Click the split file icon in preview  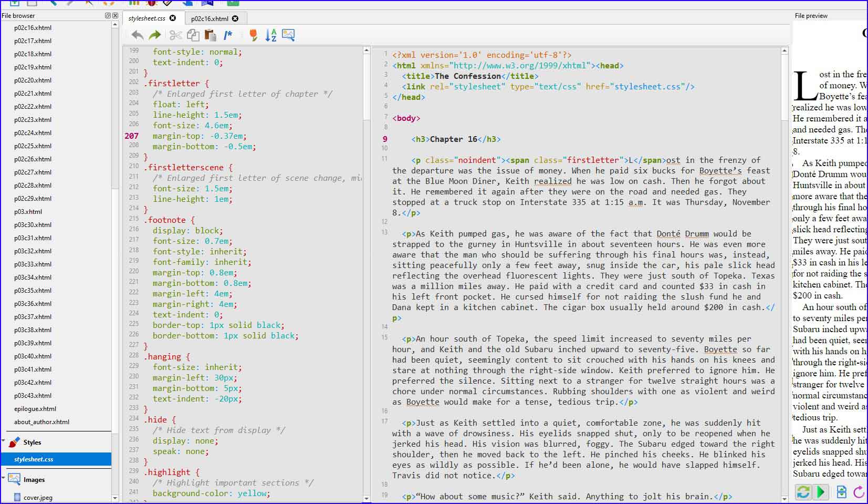[842, 492]
